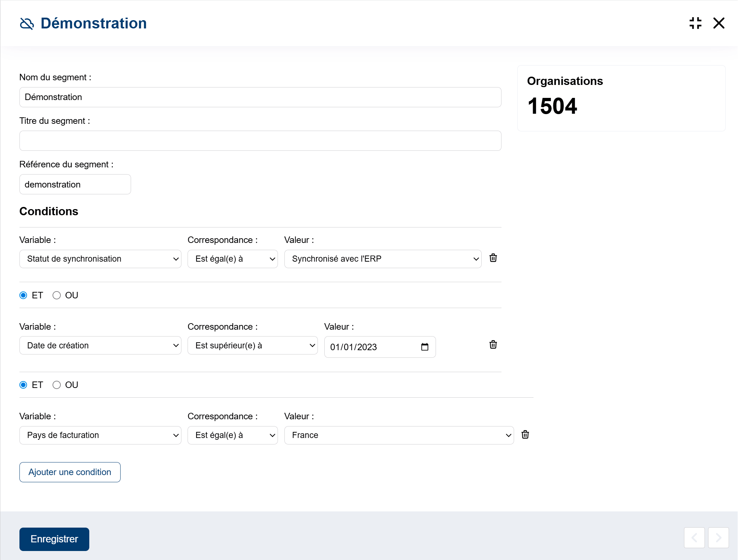Open the France value dropdown
The width and height of the screenshot is (738, 560).
pyautogui.click(x=399, y=435)
